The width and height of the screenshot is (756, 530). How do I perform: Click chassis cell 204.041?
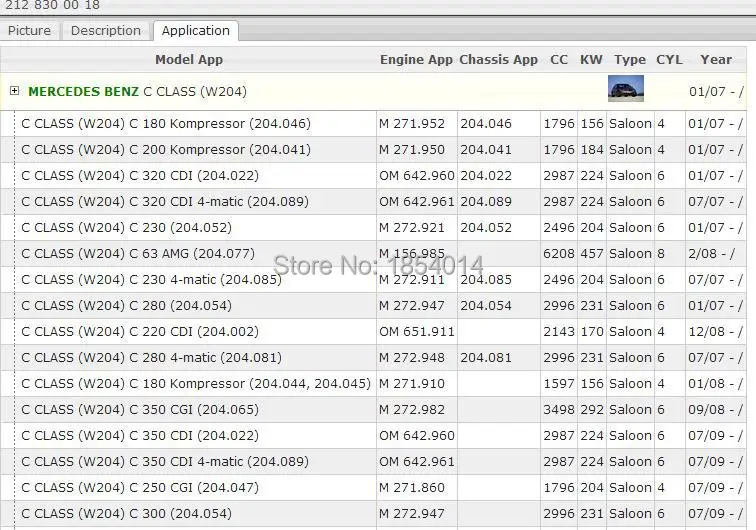pyautogui.click(x=486, y=150)
